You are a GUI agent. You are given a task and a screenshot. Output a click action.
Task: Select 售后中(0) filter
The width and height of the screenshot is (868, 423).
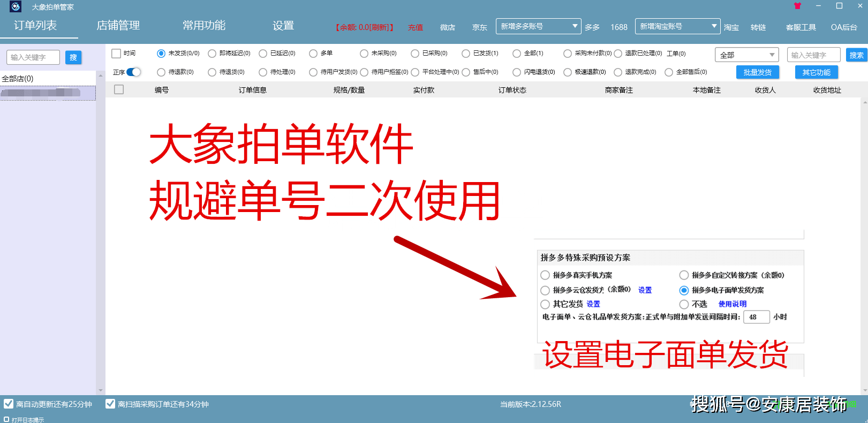point(466,72)
